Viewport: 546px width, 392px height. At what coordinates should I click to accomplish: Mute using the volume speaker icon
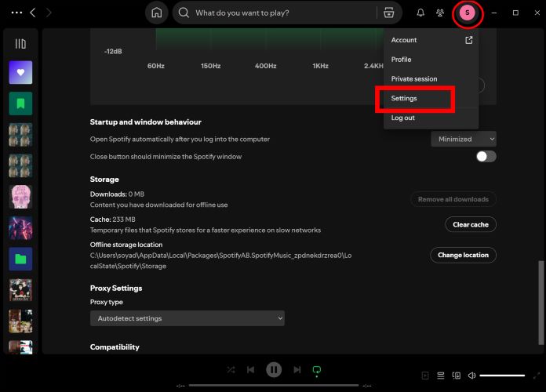pos(472,376)
